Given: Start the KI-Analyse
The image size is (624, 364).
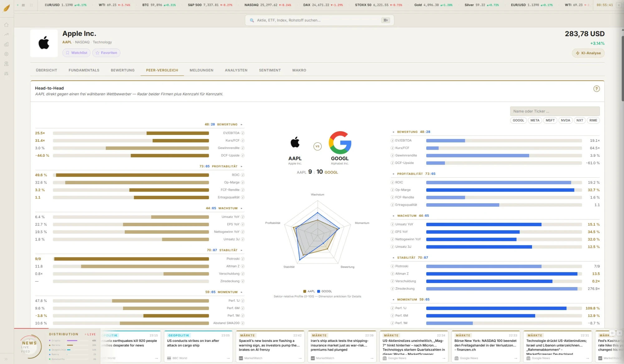Looking at the screenshot, I should 588,53.
